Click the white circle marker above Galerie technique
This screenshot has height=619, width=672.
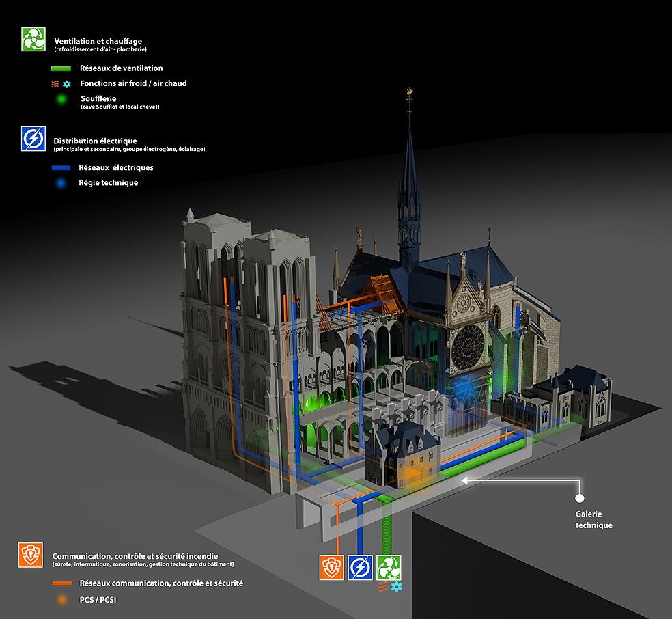(x=580, y=499)
